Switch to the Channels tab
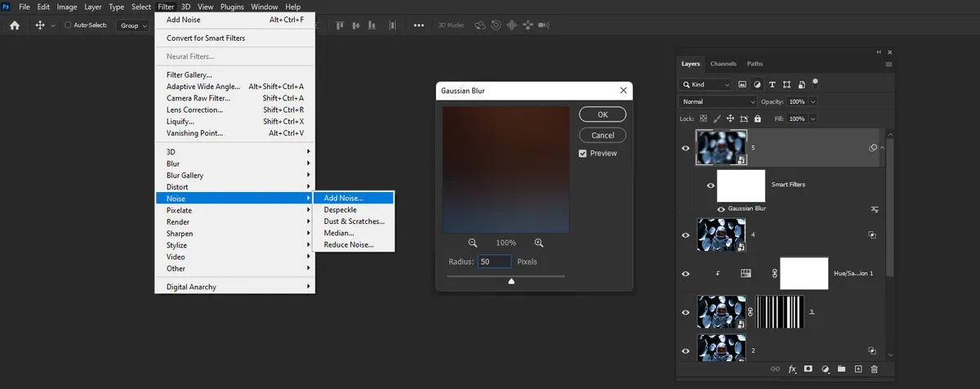This screenshot has width=980, height=389. [x=723, y=64]
